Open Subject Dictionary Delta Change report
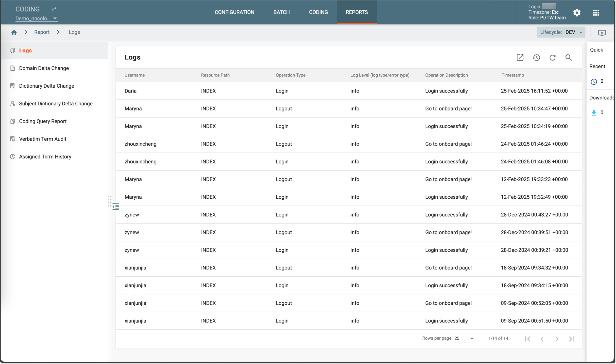Screen dimensions: 616x364 (x=54, y=104)
